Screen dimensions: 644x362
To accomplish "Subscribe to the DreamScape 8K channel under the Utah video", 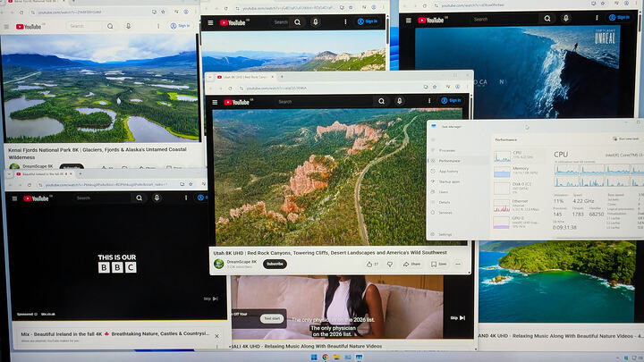I will [x=275, y=264].
